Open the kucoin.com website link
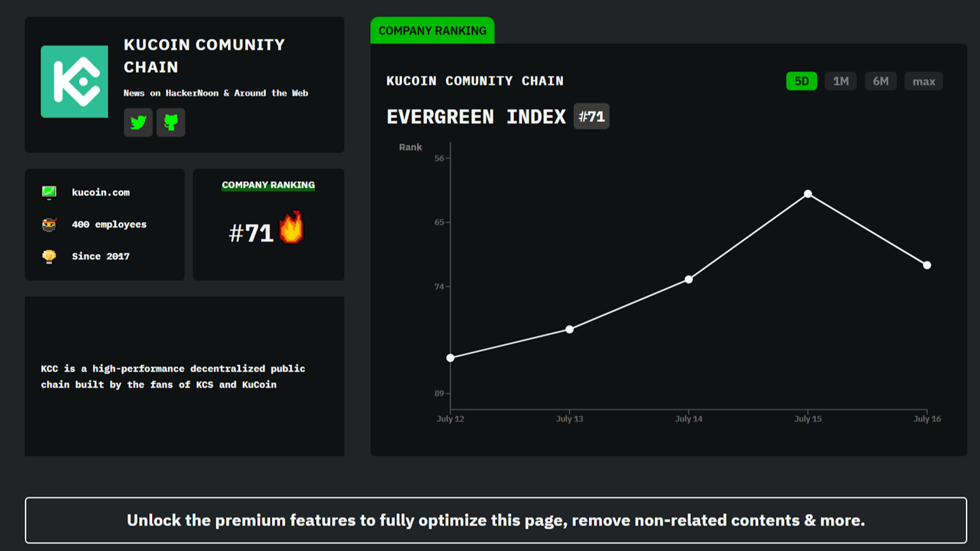The width and height of the screenshot is (980, 551). [x=101, y=192]
